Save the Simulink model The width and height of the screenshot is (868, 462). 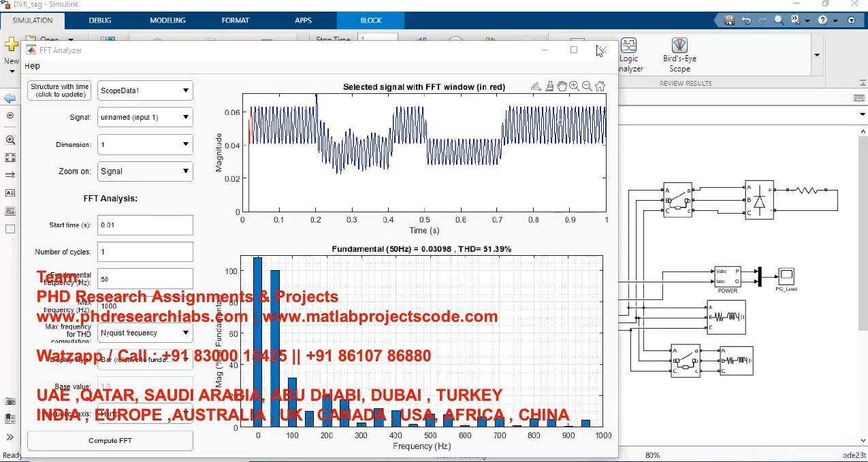coord(730,20)
